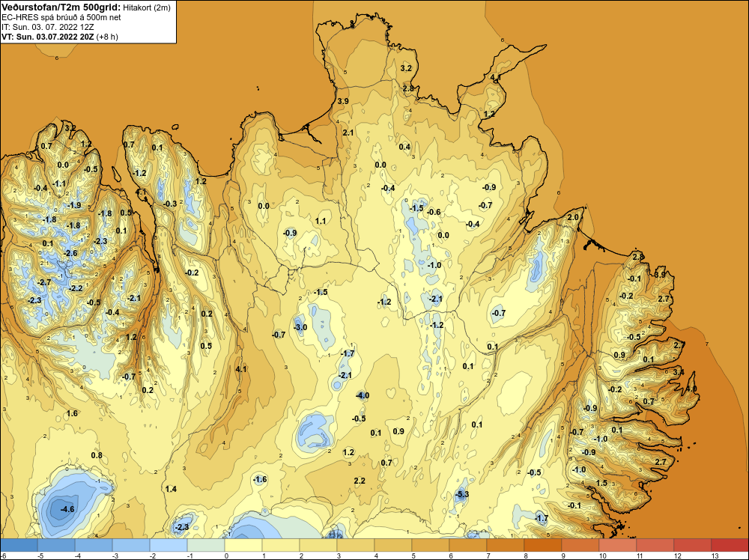749x560 pixels.
Task: Click the -2.6 temperature value
Action: pyautogui.click(x=70, y=253)
